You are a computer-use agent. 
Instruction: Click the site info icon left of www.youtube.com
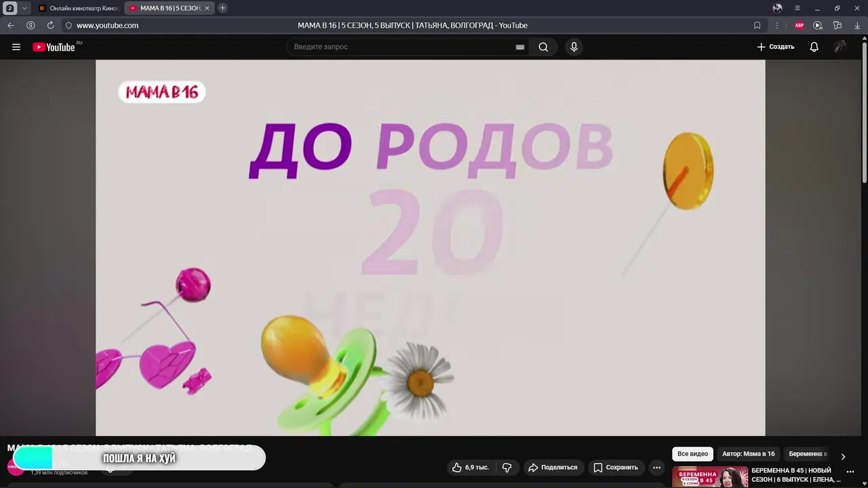68,25
